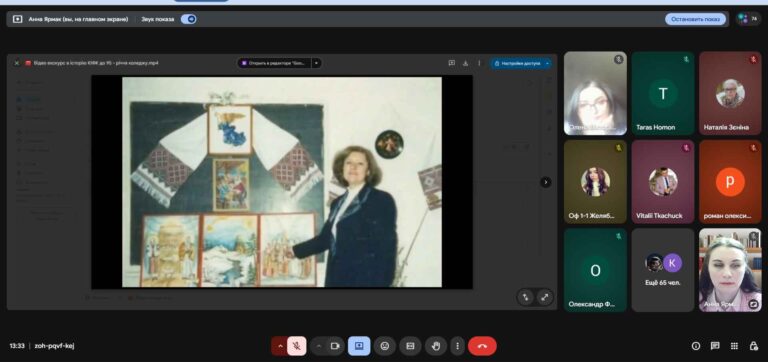Add a comment via the comment icon
Image resolution: width=768 pixels, height=362 pixels.
tap(452, 63)
